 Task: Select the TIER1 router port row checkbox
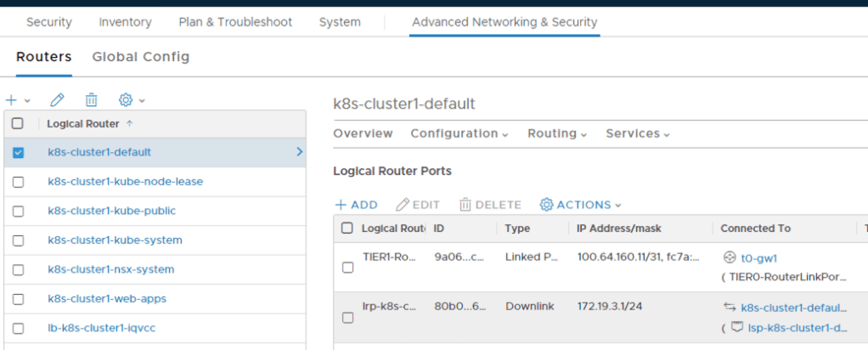(347, 268)
